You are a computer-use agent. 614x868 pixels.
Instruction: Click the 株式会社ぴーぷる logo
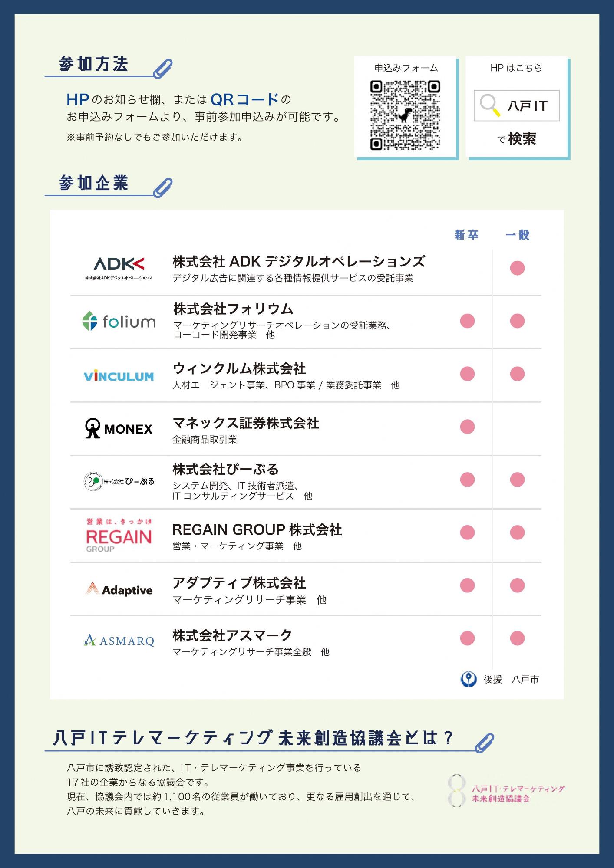(x=119, y=481)
